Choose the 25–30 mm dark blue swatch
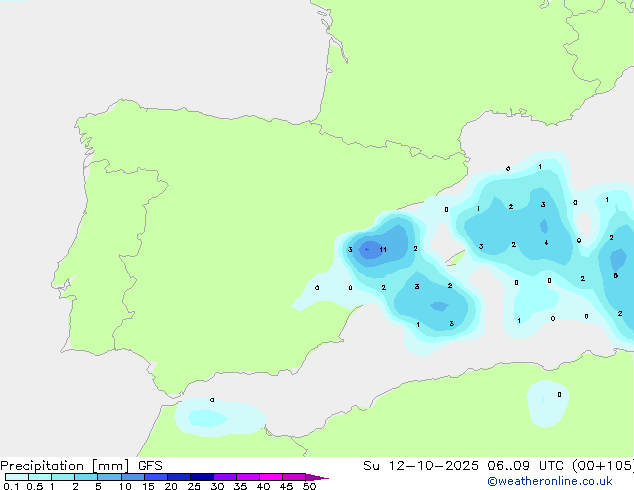Image resolution: width=634 pixels, height=490 pixels. click(202, 477)
